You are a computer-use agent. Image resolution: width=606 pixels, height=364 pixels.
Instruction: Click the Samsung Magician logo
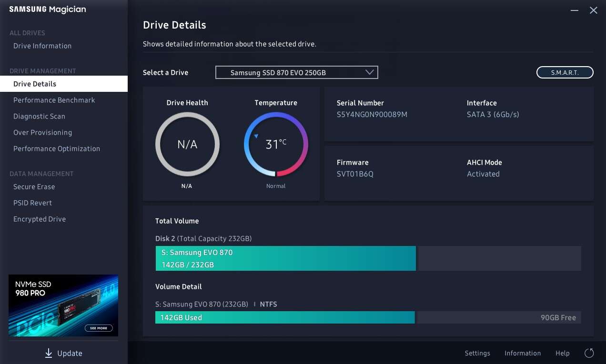tap(48, 10)
